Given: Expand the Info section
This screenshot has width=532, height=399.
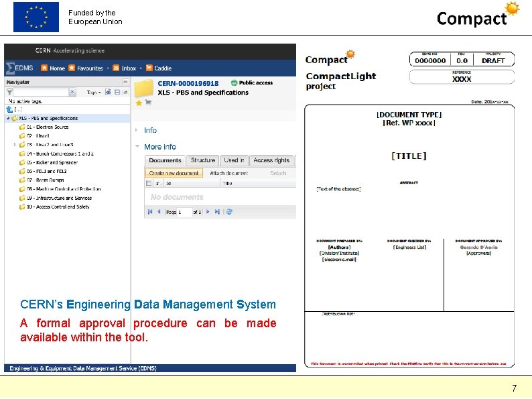Looking at the screenshot, I should [150, 130].
